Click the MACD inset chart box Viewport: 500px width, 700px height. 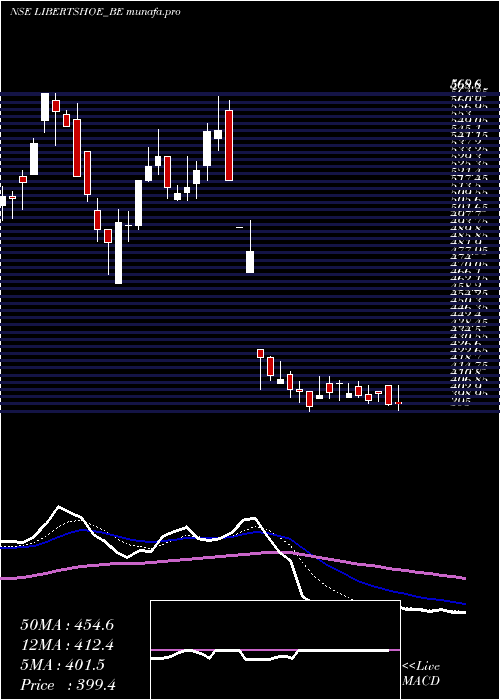pos(275,650)
